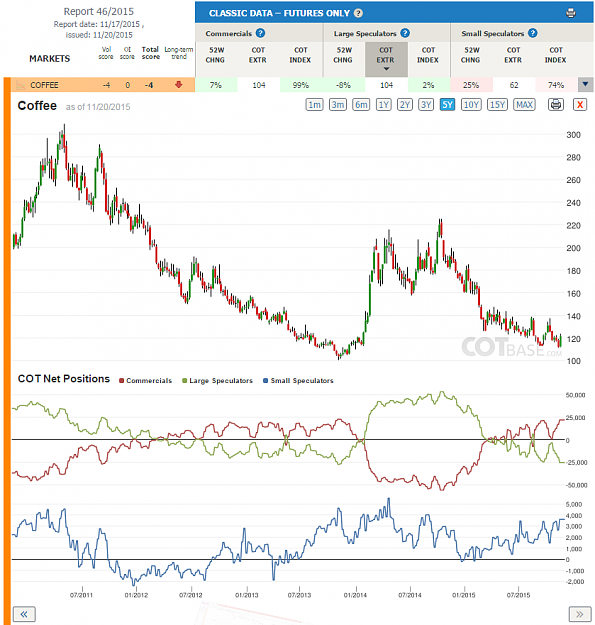Toggle Small Speculators legend series
Viewport: 595px width, 625px height.
point(298,381)
